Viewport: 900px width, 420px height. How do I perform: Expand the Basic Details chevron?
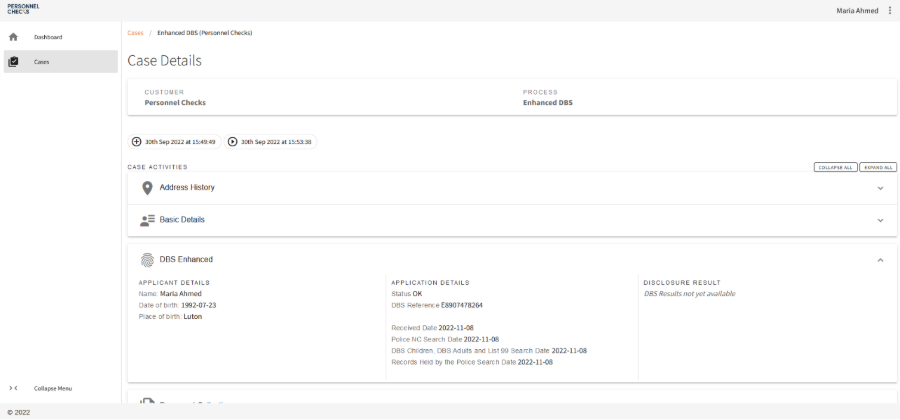tap(880, 220)
